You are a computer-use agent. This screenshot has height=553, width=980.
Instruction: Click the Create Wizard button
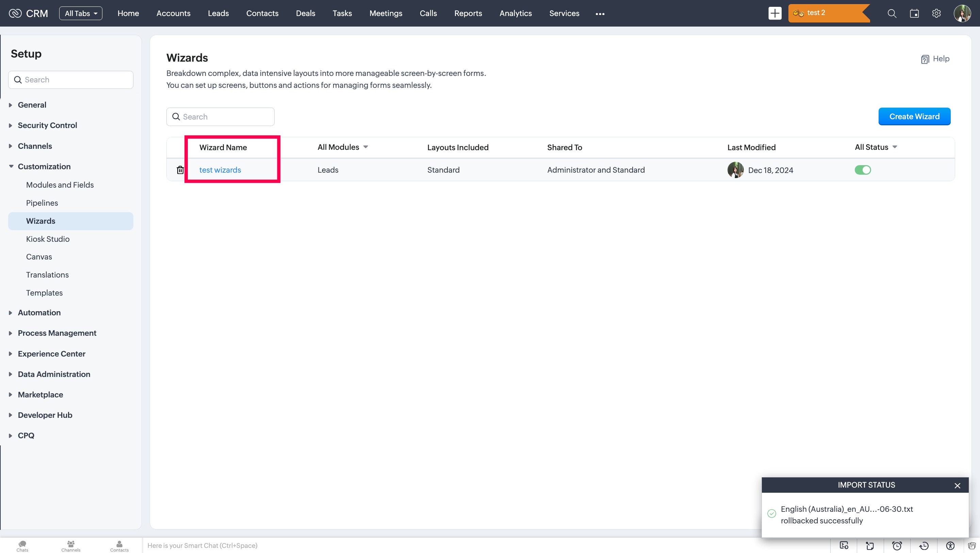914,116
